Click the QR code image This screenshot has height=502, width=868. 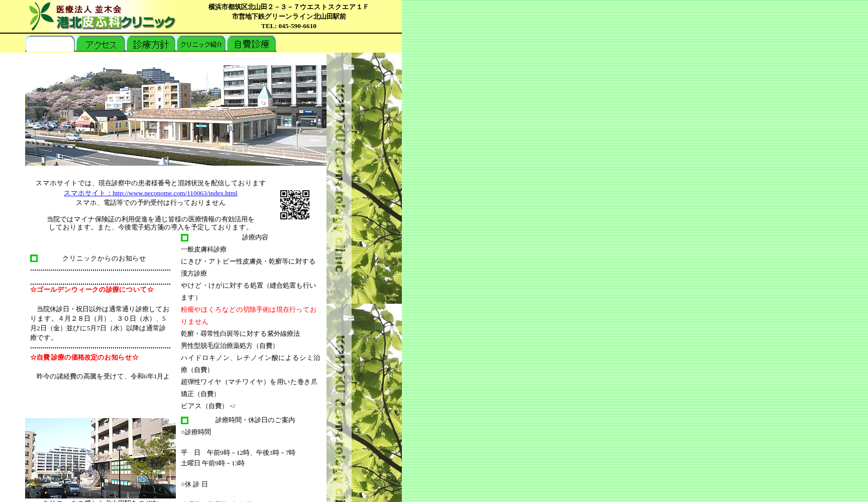coord(295,205)
